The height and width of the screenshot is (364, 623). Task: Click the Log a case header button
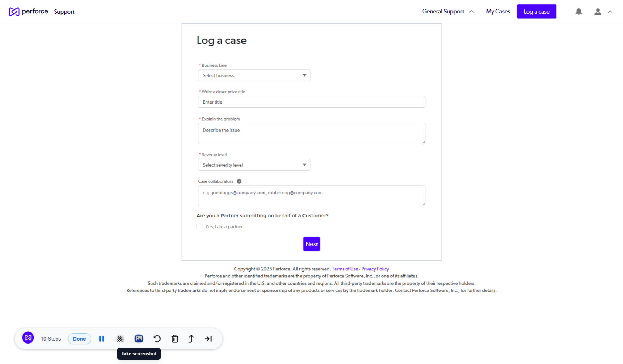pyautogui.click(x=536, y=12)
